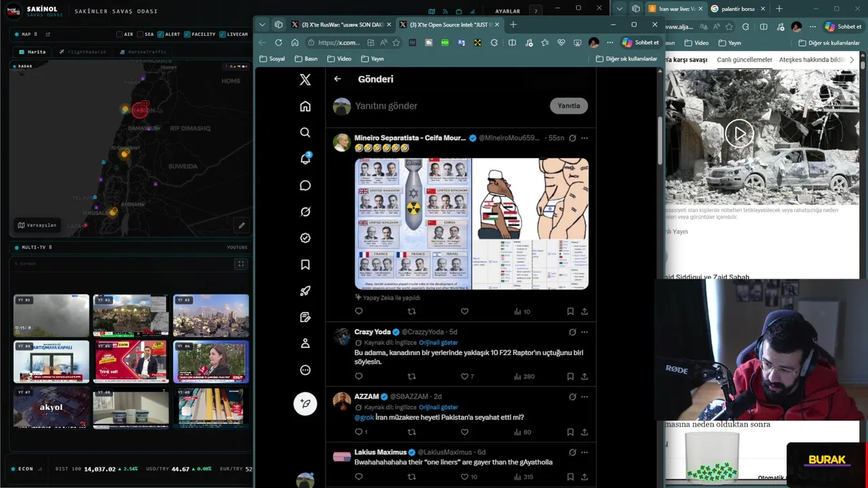Open X messages chat bubble icon
Image resolution: width=868 pixels, height=488 pixels.
coord(305,185)
